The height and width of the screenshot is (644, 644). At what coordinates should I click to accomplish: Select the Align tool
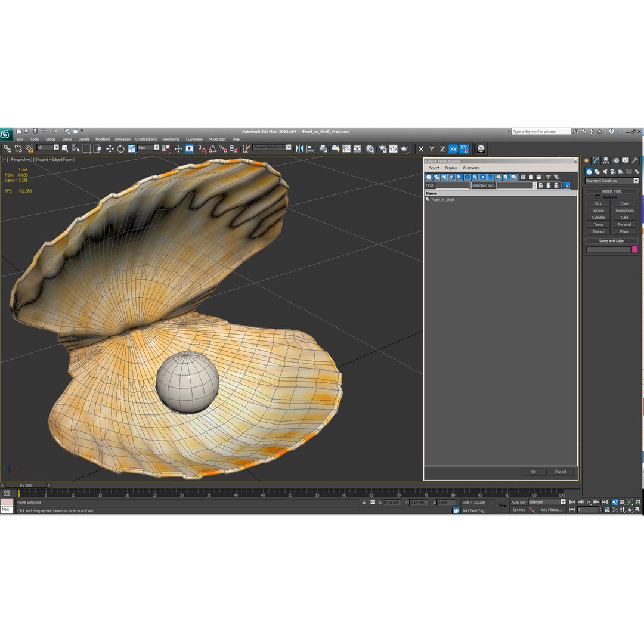[x=311, y=148]
